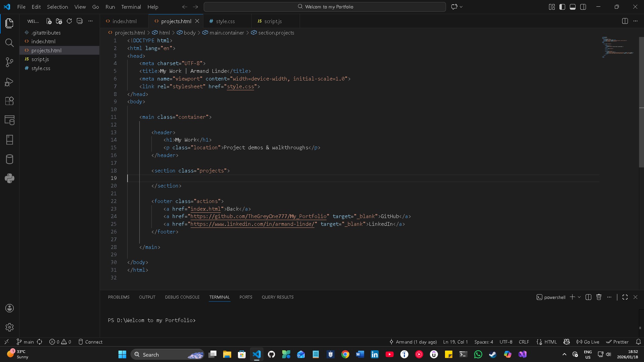Open the Run and Debug view
This screenshot has width=644, height=362.
(x=9, y=82)
